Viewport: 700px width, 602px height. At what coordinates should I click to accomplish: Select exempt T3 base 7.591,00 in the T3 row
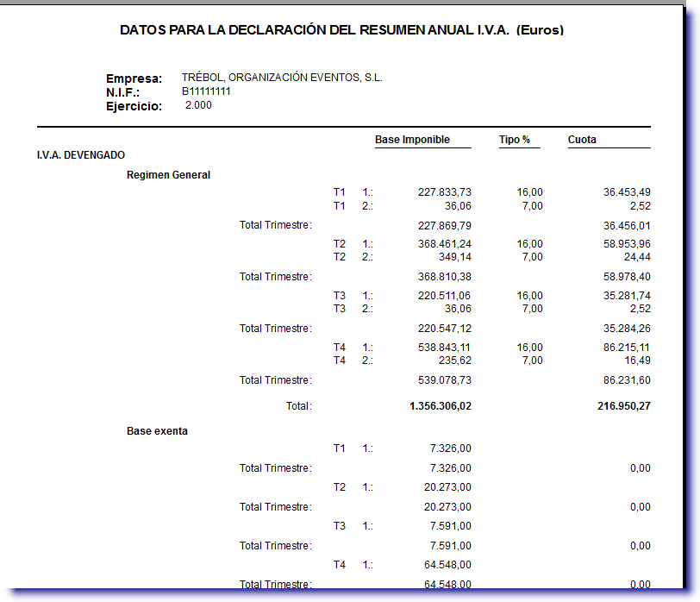pos(451,526)
